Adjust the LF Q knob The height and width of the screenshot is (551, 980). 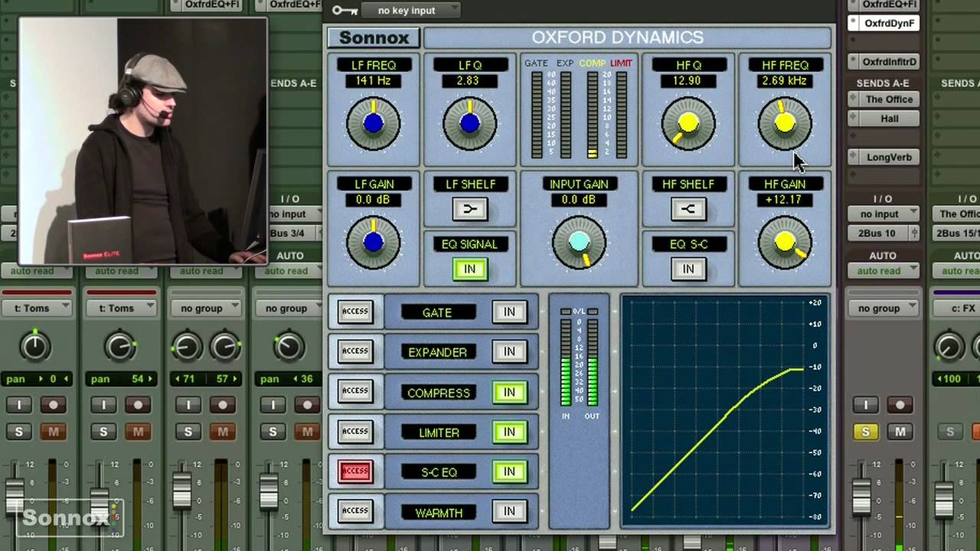coord(470,123)
